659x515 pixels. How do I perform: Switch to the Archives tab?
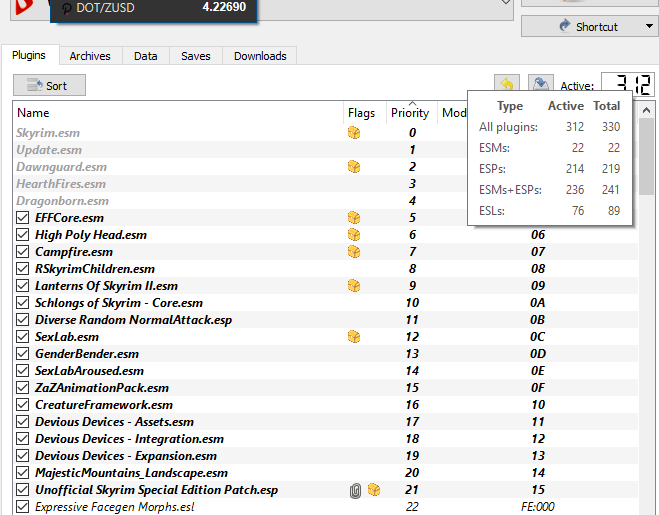(x=90, y=56)
